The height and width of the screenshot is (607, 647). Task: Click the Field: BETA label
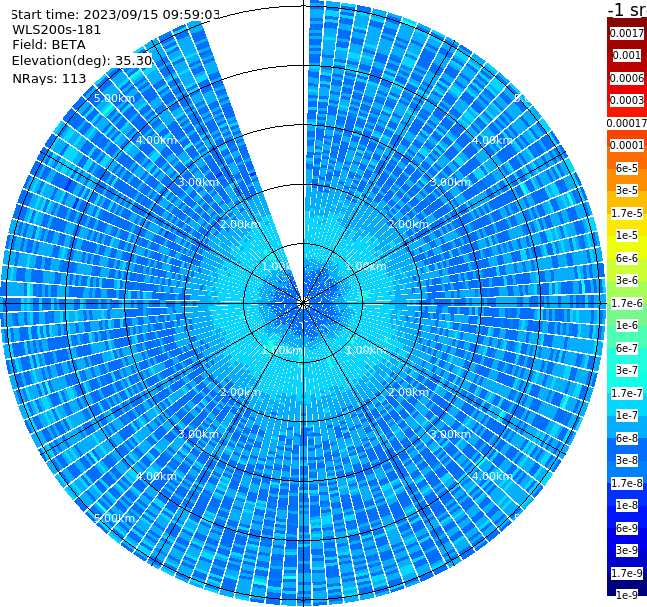pos(49,45)
